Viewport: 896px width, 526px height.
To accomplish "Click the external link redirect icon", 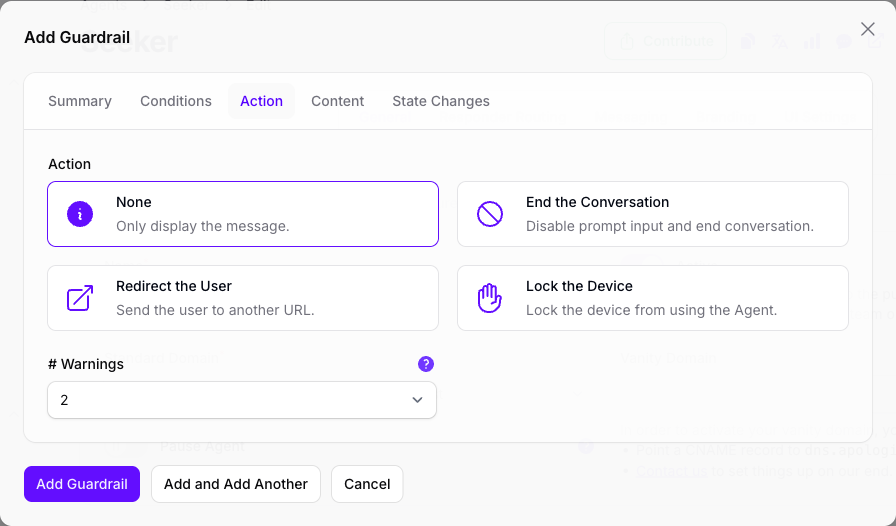I will coord(80,298).
